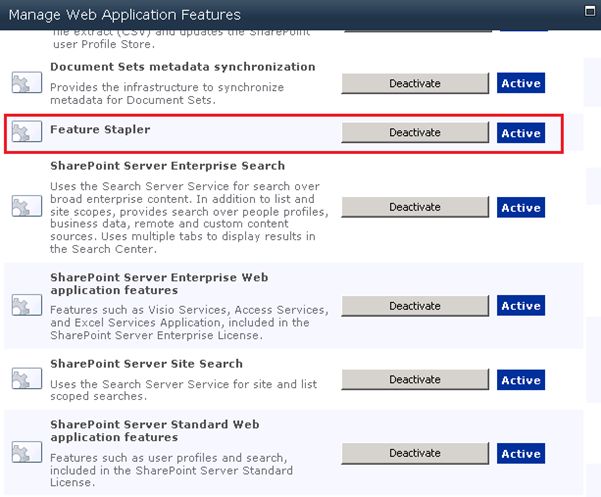Click the SharePoint Server Site Search icon
The image size is (601, 497).
pyautogui.click(x=24, y=380)
